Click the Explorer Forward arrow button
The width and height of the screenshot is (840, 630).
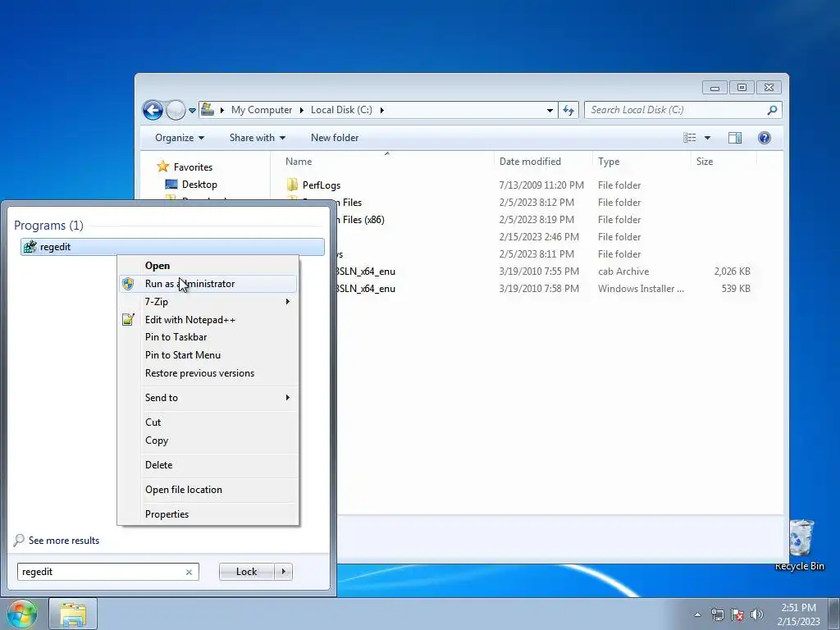176,111
